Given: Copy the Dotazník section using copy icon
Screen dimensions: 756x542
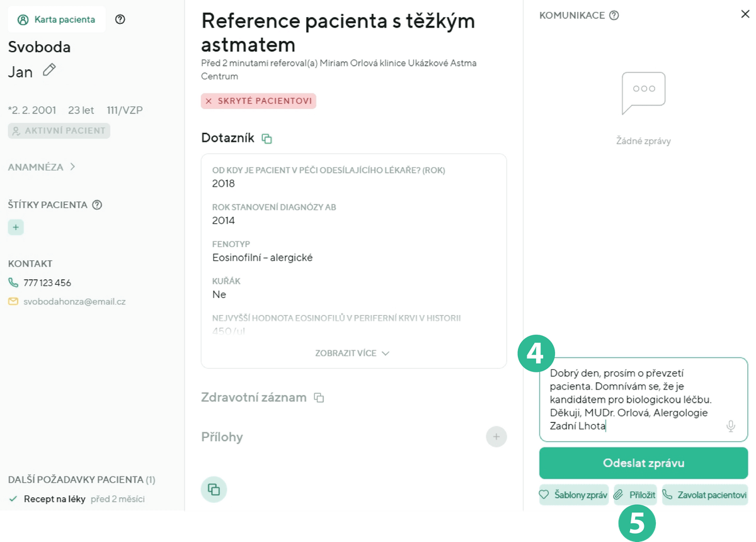Looking at the screenshot, I should click(267, 139).
